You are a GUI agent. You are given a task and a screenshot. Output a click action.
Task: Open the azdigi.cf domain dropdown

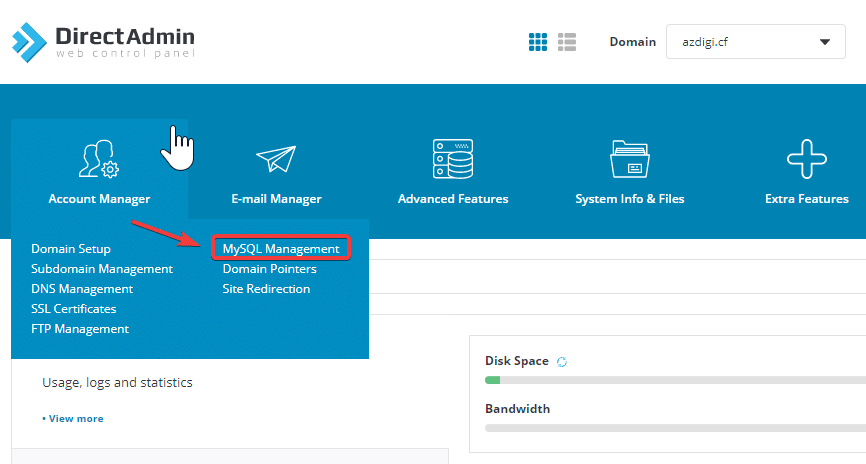(x=755, y=42)
